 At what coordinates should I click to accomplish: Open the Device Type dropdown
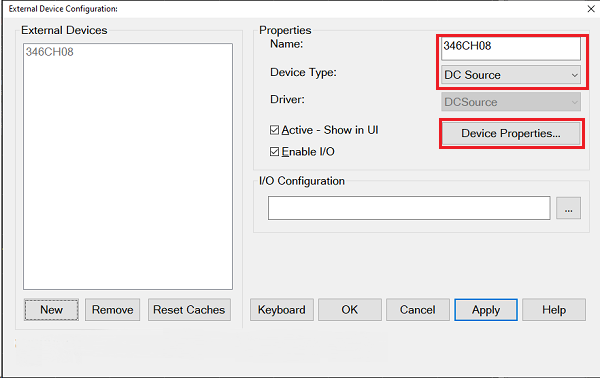coord(510,75)
